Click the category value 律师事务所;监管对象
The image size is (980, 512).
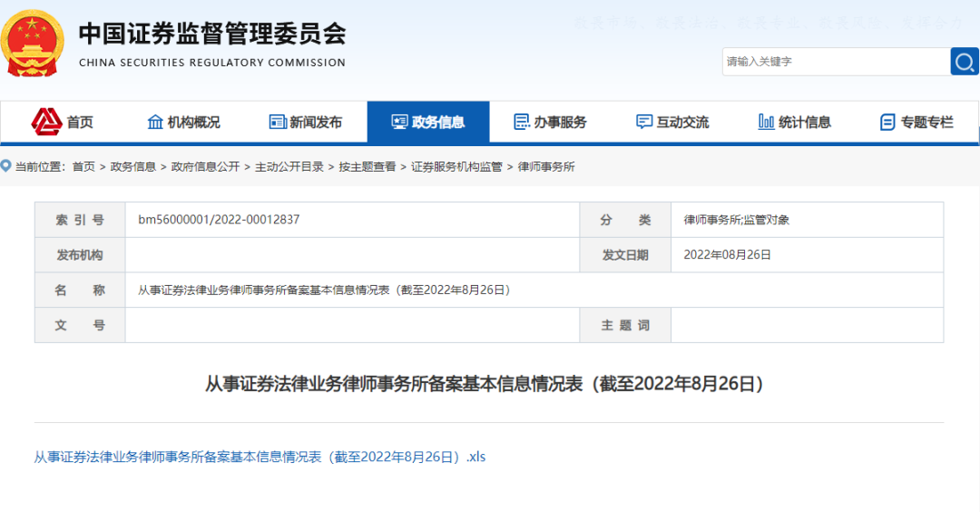pos(736,220)
